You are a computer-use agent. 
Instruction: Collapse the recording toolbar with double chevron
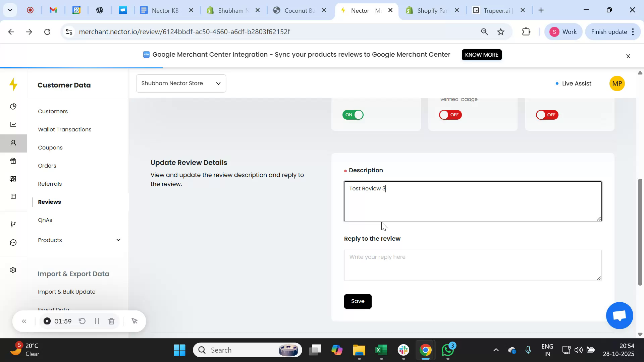click(x=24, y=321)
